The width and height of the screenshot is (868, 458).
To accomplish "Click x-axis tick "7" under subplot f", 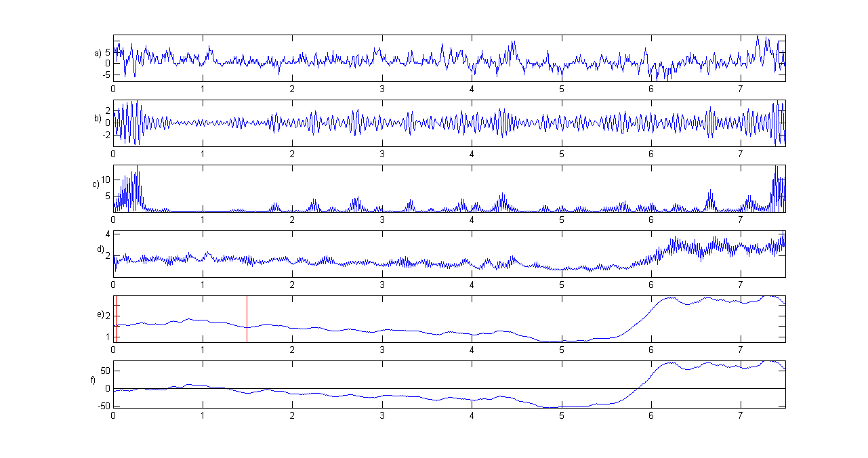I will [741, 415].
